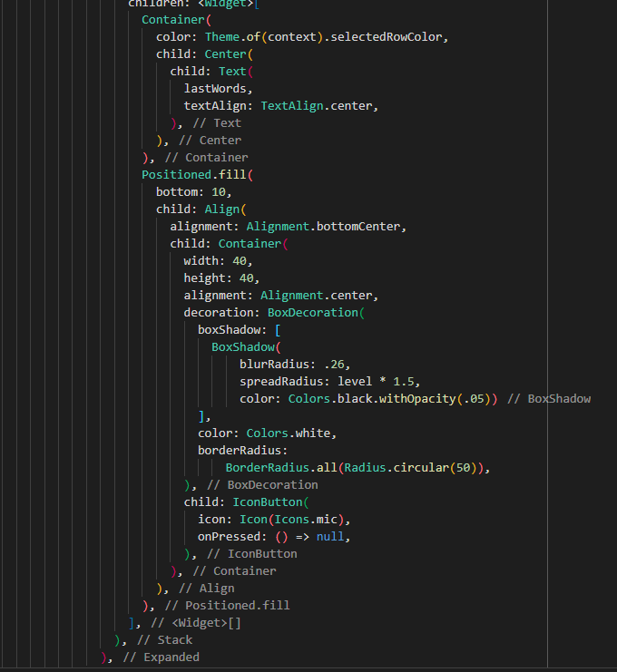Click the '// Center' closing comment

click(211, 141)
